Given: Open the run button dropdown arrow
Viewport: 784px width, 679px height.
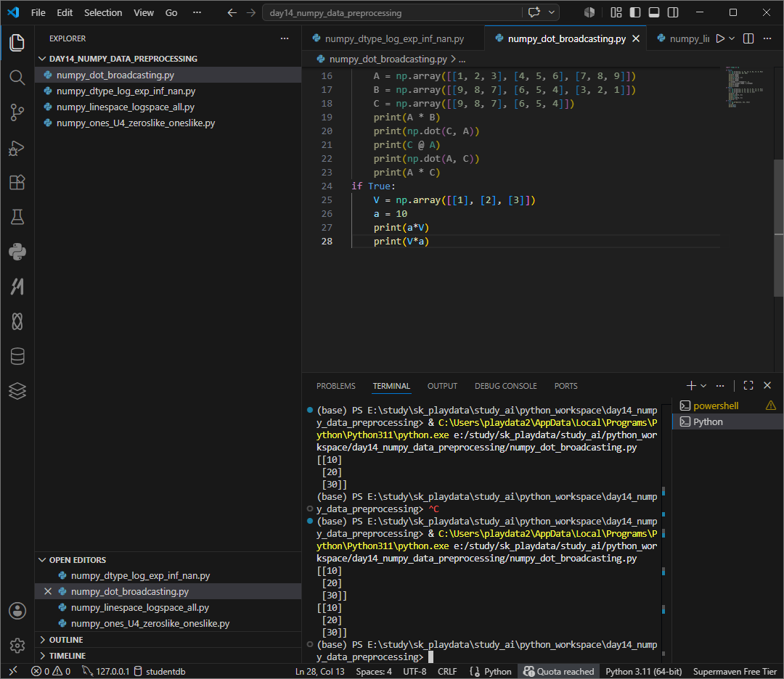Looking at the screenshot, I should coord(732,38).
